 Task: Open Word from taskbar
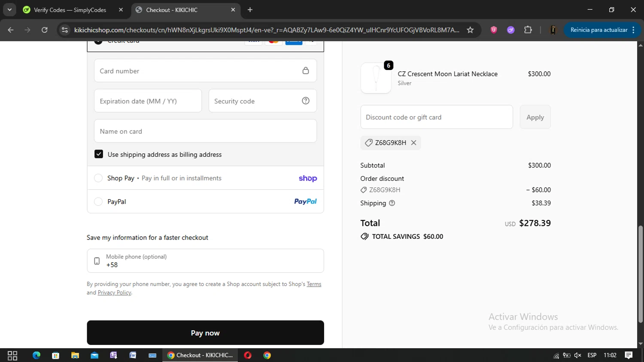click(x=133, y=355)
